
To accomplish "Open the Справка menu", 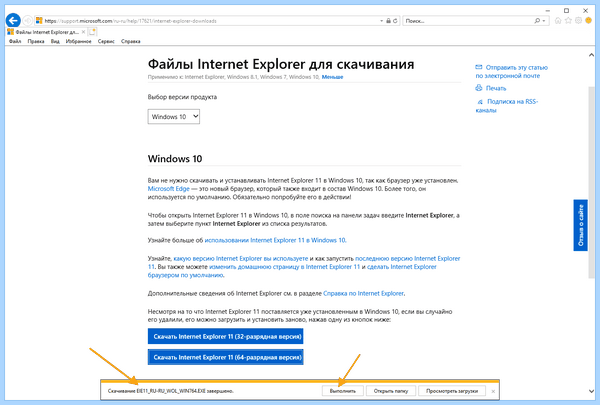I will pyautogui.click(x=131, y=41).
